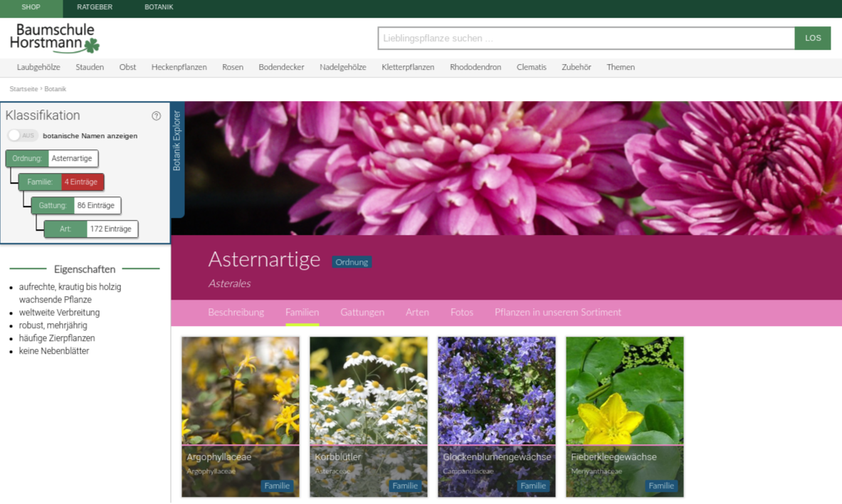Open the Fotos tab
The width and height of the screenshot is (842, 504).
pyautogui.click(x=461, y=313)
